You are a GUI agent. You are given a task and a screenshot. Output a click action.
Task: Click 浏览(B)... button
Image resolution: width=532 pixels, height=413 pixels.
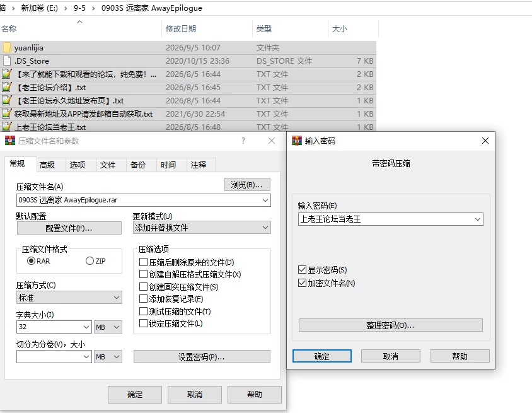(247, 185)
